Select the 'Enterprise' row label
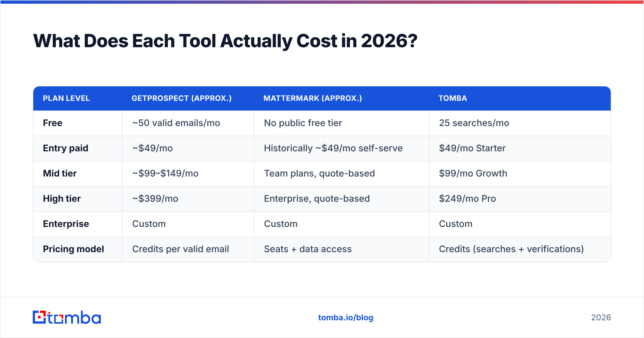 point(66,224)
